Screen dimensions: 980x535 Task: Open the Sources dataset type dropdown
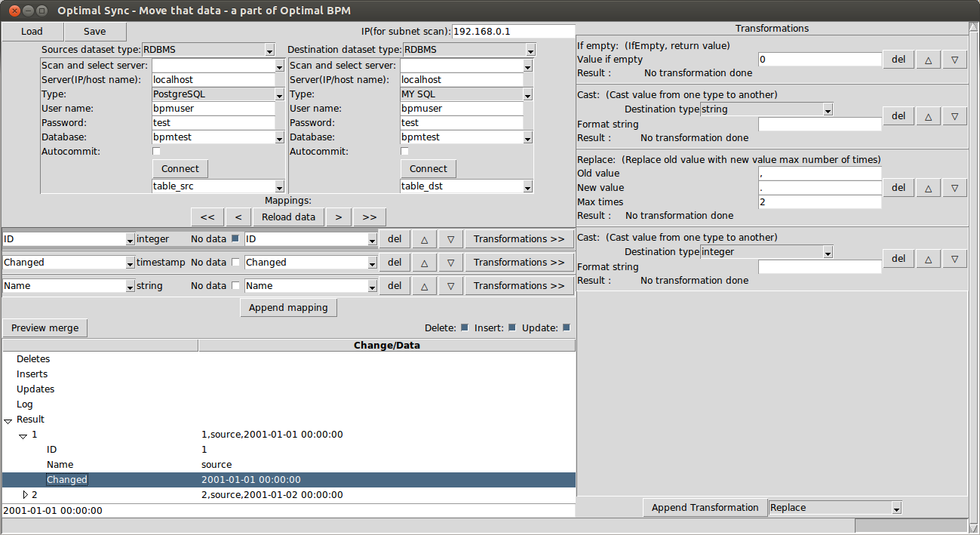click(x=271, y=49)
